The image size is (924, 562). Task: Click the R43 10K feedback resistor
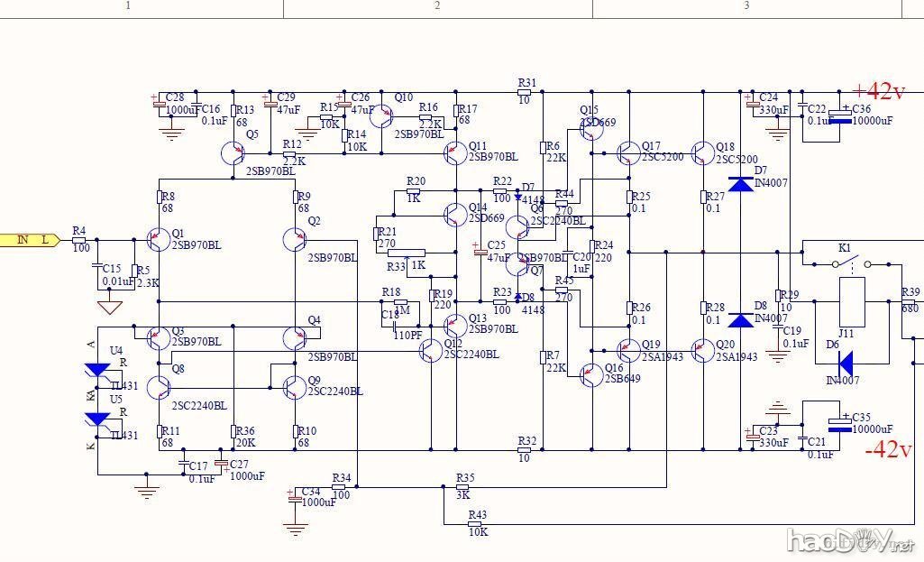tap(476, 523)
